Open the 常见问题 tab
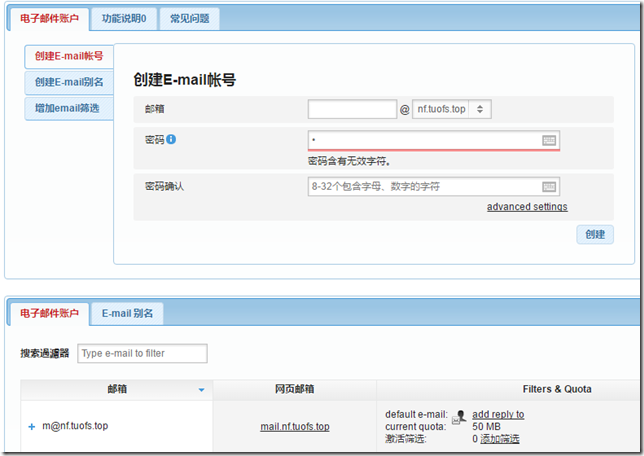644x456 pixels. (x=190, y=18)
